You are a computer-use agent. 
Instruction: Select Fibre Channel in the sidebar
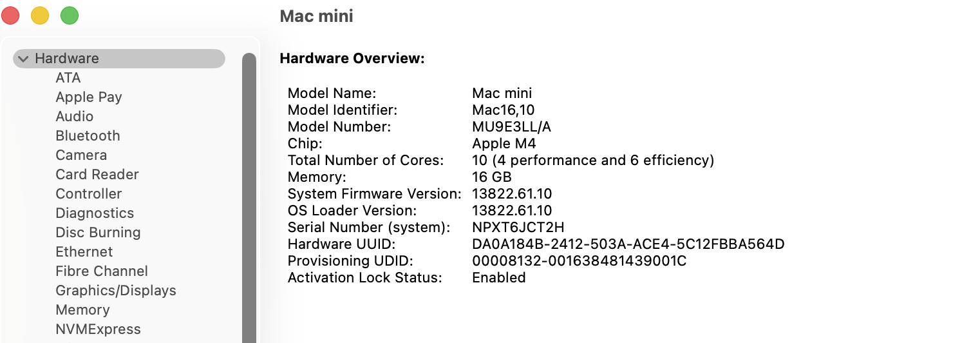pos(102,271)
